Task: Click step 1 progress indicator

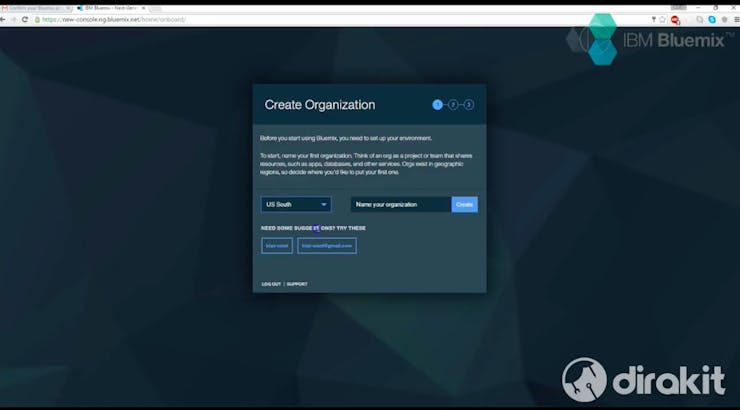Action: (x=437, y=105)
